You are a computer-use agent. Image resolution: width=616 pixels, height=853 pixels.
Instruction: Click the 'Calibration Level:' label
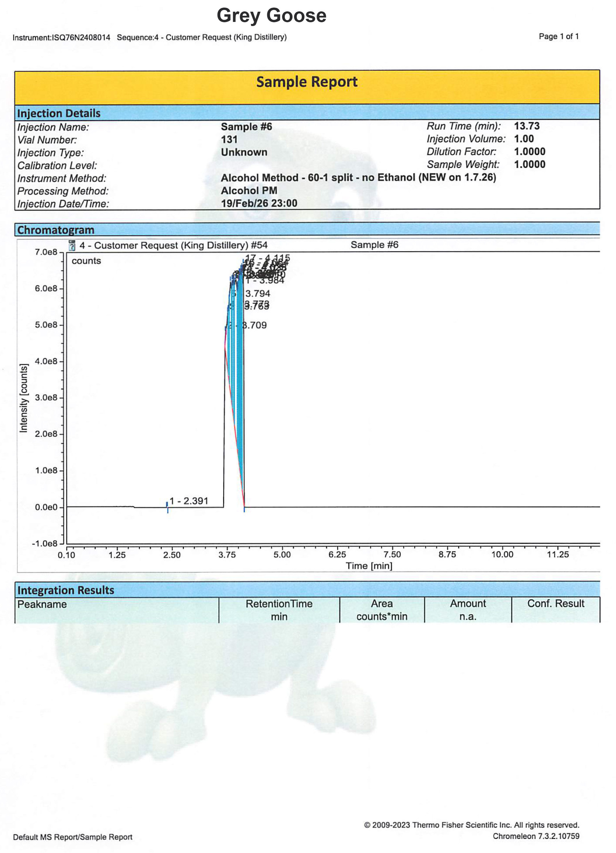57,165
